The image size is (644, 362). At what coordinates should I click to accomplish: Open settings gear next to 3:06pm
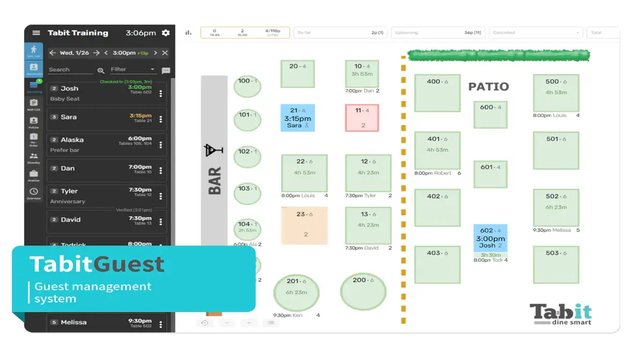[166, 33]
